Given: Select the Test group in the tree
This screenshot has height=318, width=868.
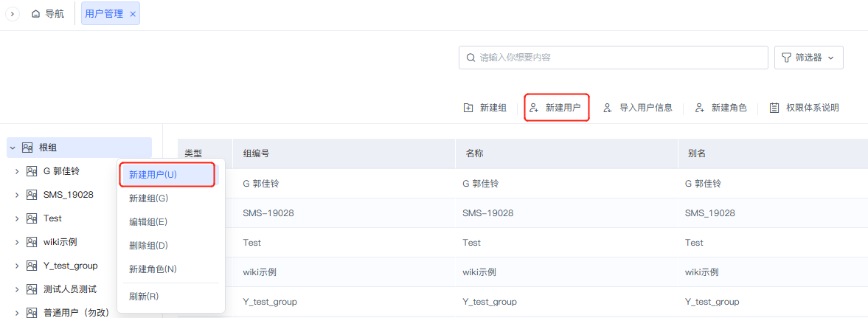Looking at the screenshot, I should [x=52, y=218].
